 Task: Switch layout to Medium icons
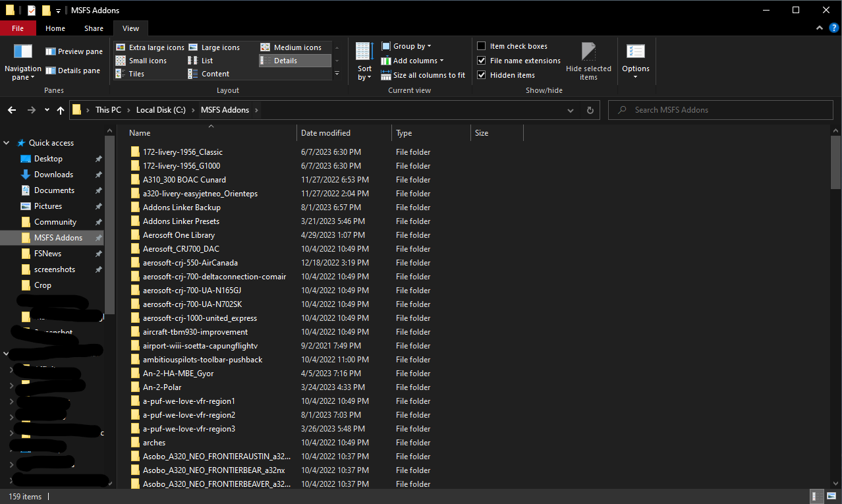coord(291,47)
